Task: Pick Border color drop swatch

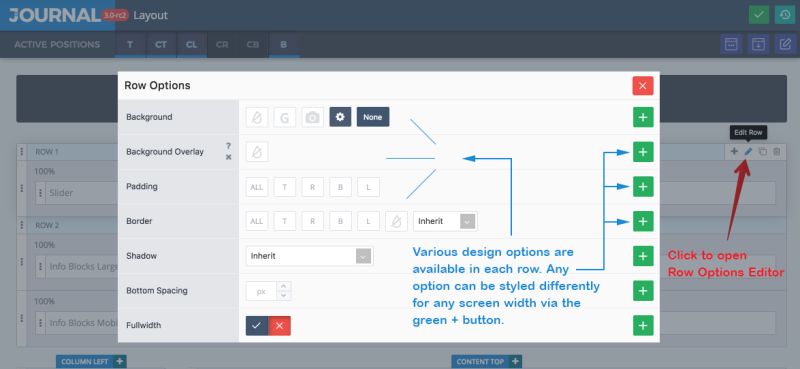Action: pos(396,222)
